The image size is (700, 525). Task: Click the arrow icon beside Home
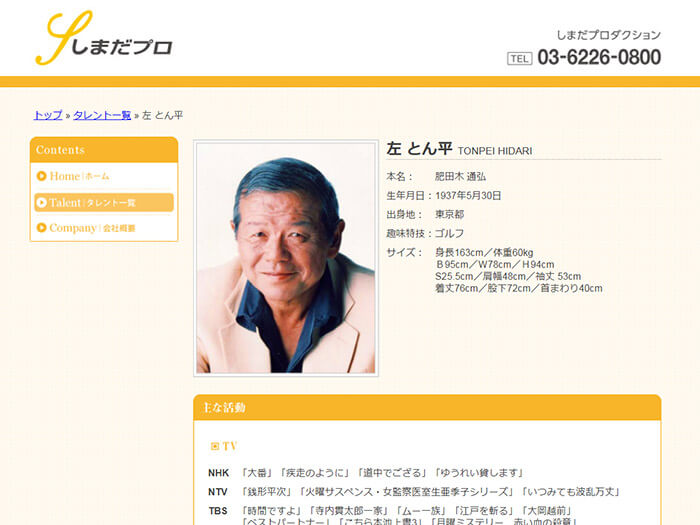click(42, 176)
